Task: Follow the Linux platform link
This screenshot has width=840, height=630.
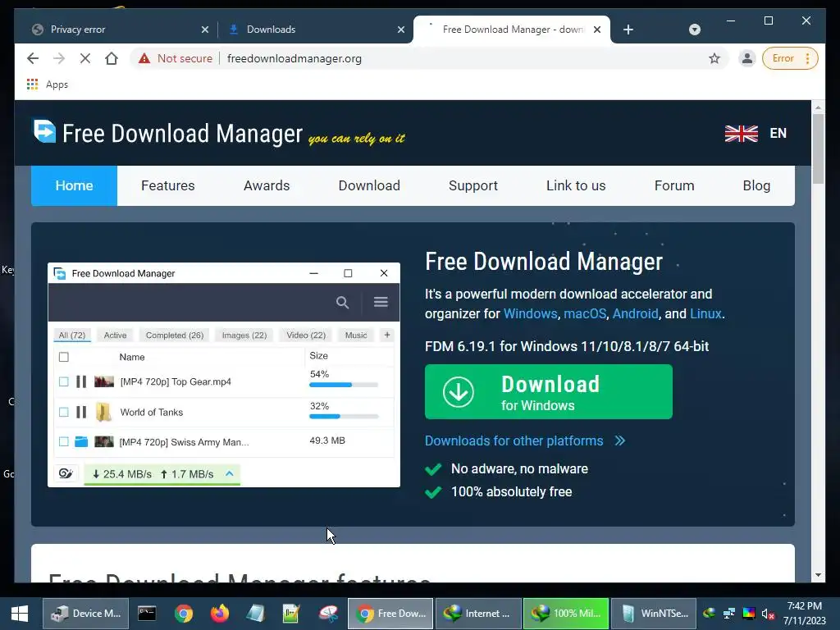Action: [705, 313]
